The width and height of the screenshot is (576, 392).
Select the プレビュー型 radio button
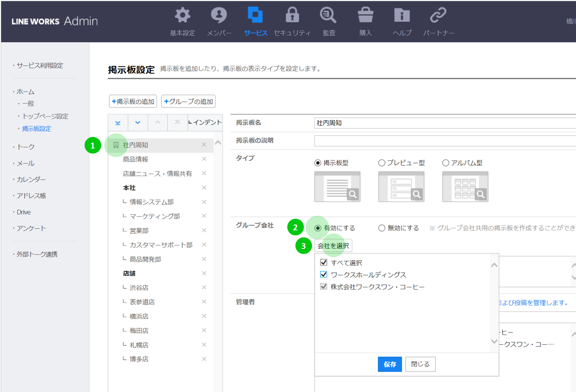click(382, 163)
